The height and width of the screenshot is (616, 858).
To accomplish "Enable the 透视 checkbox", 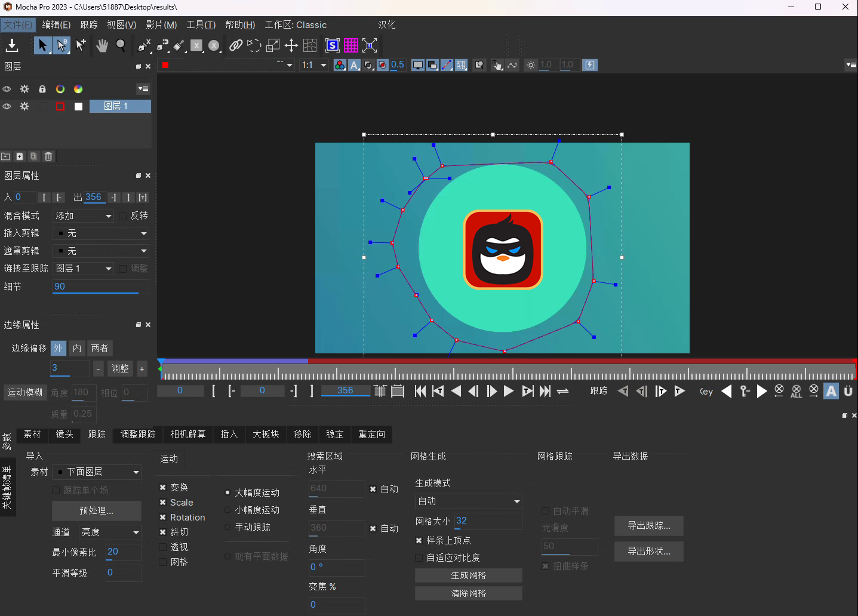I will (162, 547).
